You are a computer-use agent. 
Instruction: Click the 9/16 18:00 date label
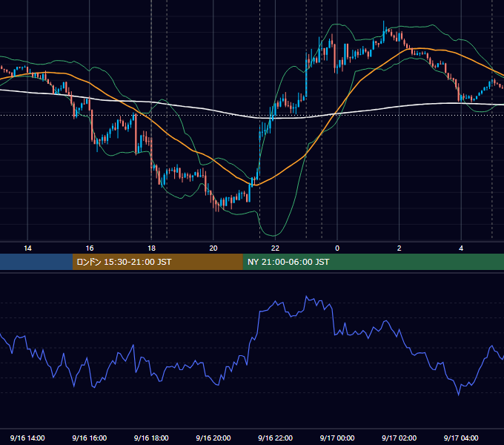(x=151, y=438)
